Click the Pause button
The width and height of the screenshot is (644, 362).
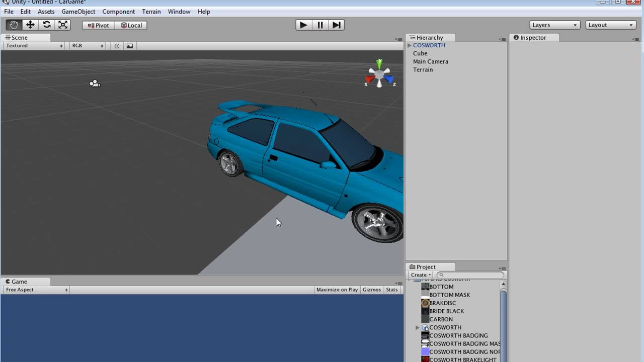320,25
